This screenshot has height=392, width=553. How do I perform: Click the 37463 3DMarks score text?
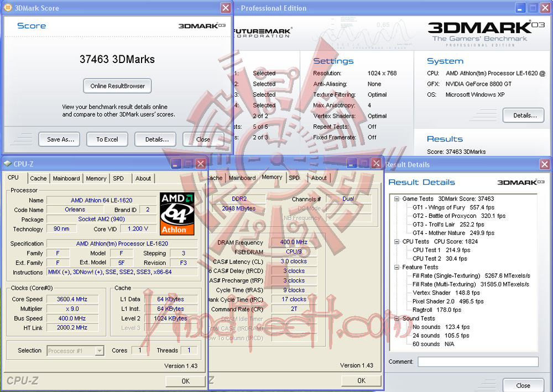click(x=117, y=59)
